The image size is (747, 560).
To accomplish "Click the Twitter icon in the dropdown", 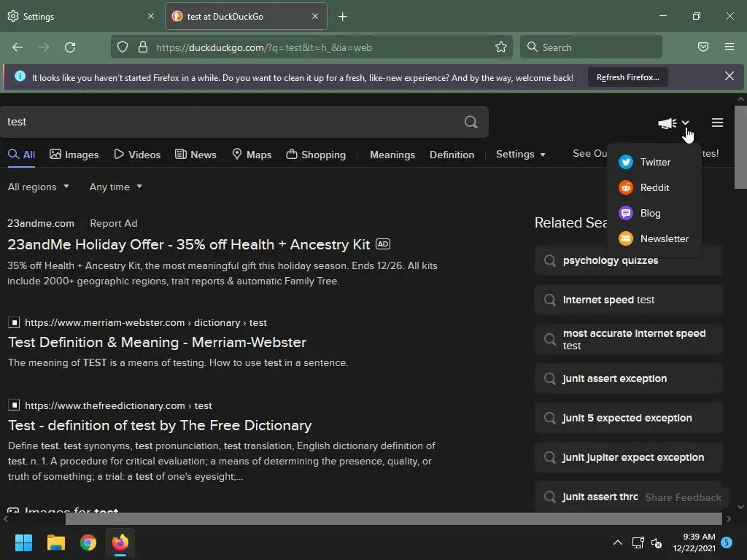I will (625, 162).
